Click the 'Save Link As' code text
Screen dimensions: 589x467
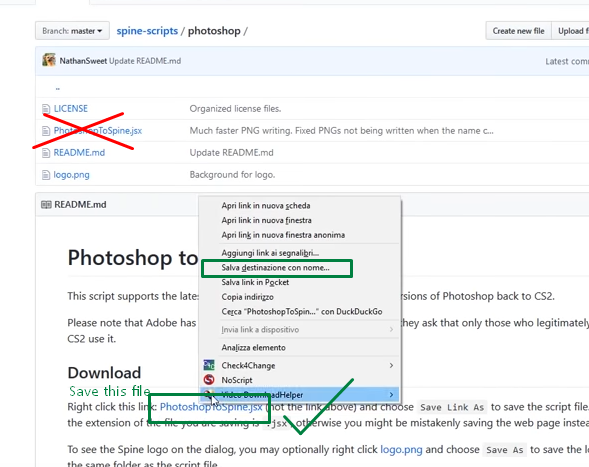(452, 407)
